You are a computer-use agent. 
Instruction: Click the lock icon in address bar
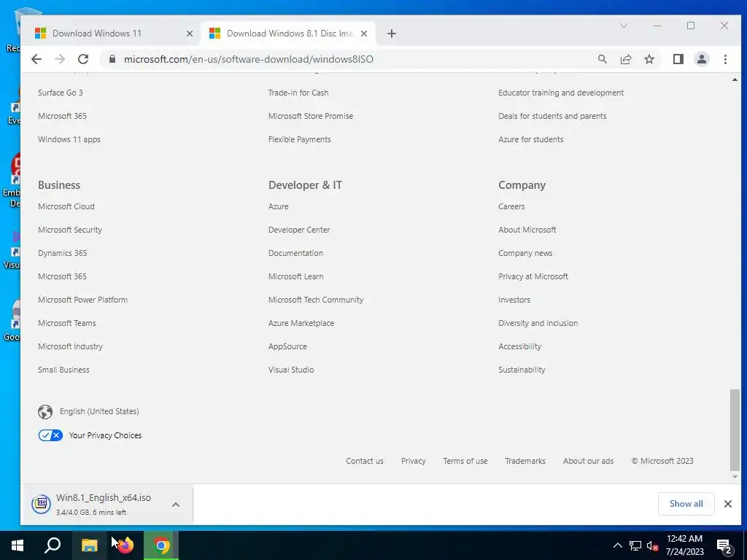(x=112, y=59)
